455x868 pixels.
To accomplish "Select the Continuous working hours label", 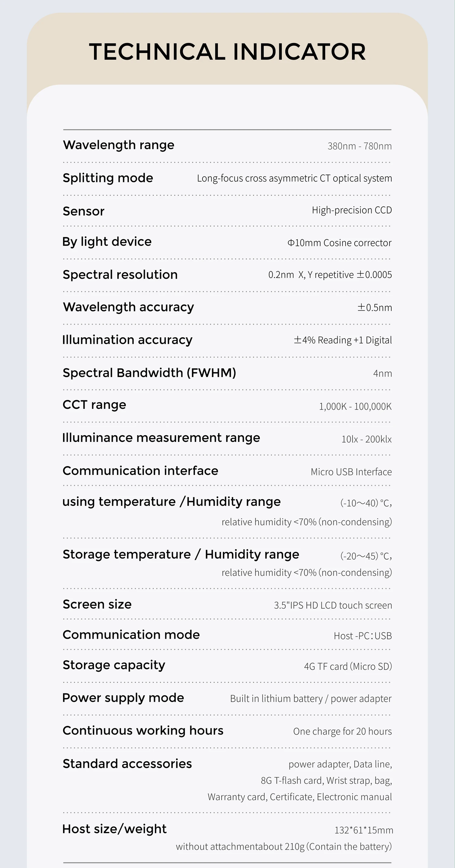I will [143, 731].
